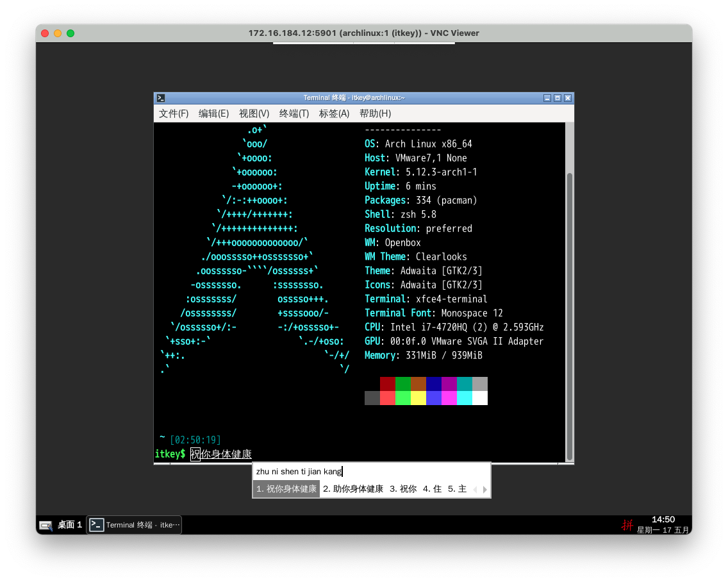Click the 'itkey$' shell prompt
Image resolution: width=728 pixels, height=582 pixels.
(x=170, y=454)
